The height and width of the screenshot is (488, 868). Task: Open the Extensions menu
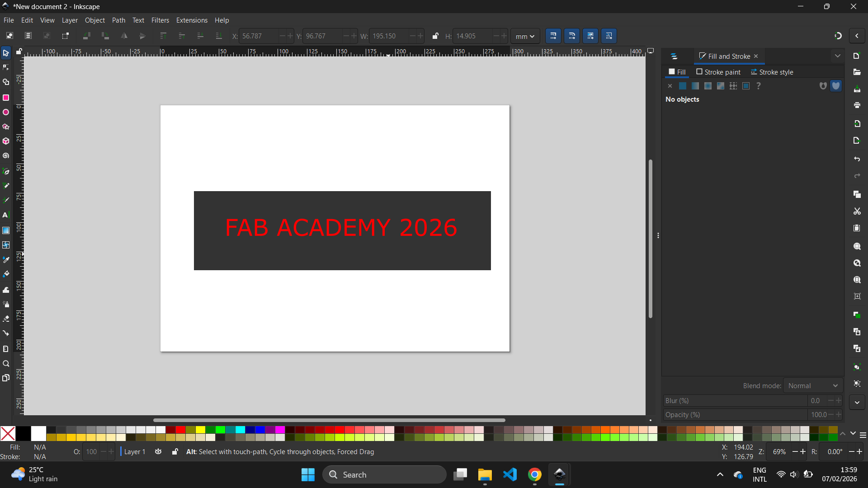(x=192, y=20)
